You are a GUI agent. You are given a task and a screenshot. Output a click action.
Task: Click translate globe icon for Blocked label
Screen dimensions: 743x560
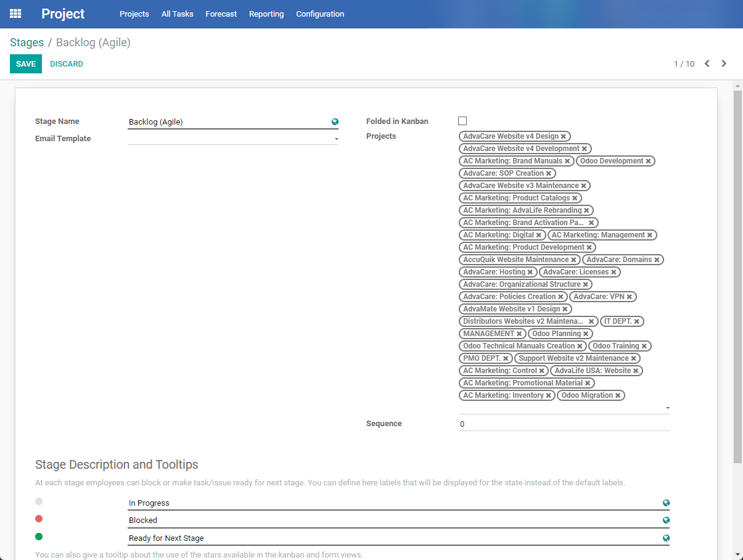coord(666,521)
